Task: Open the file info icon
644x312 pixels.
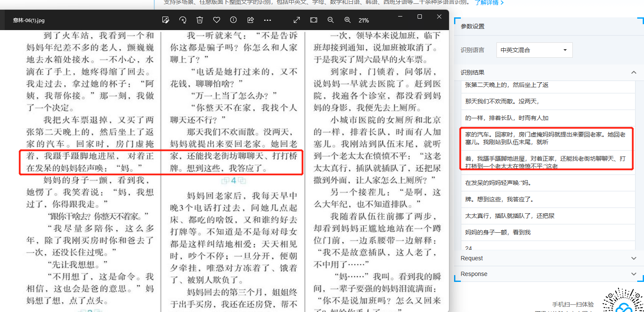Action: 233,20
